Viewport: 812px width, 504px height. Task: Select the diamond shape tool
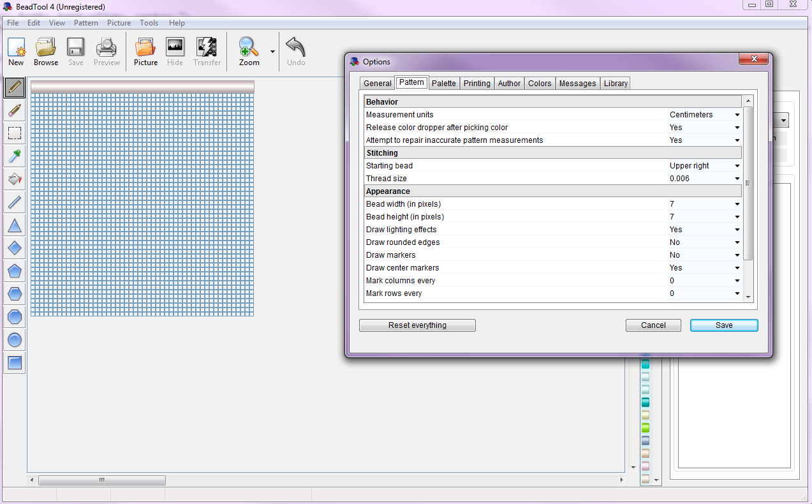pyautogui.click(x=14, y=248)
